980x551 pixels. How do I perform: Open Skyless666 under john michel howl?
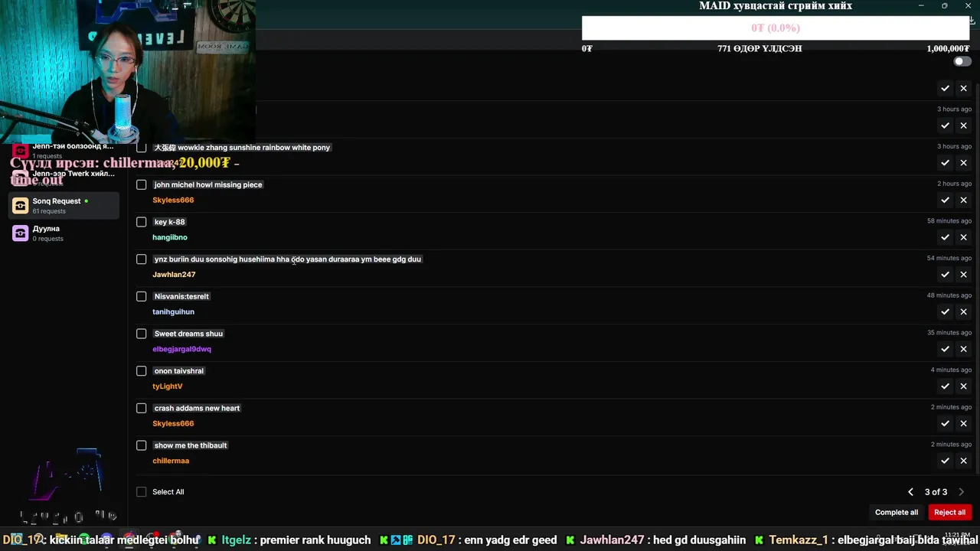173,201
